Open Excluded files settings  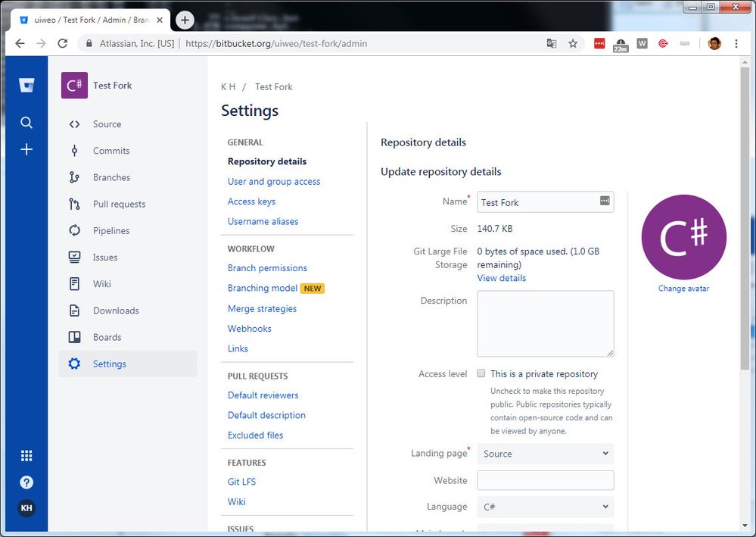(255, 435)
